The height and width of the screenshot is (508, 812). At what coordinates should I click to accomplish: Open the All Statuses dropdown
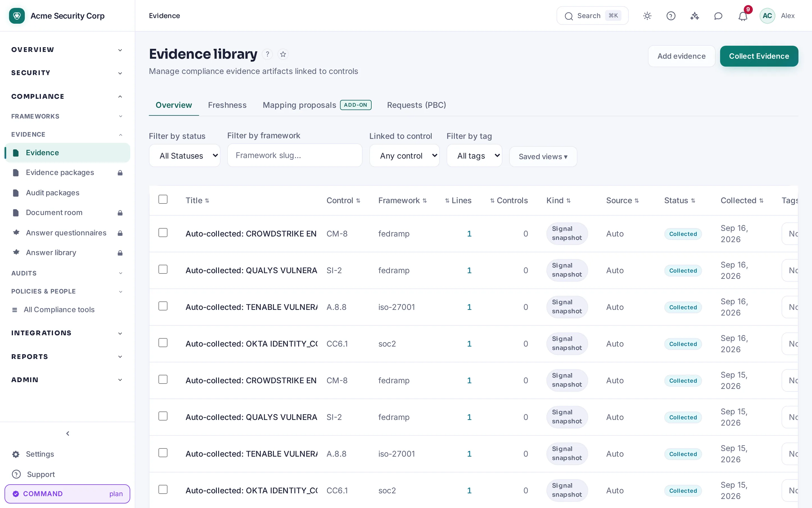point(185,156)
